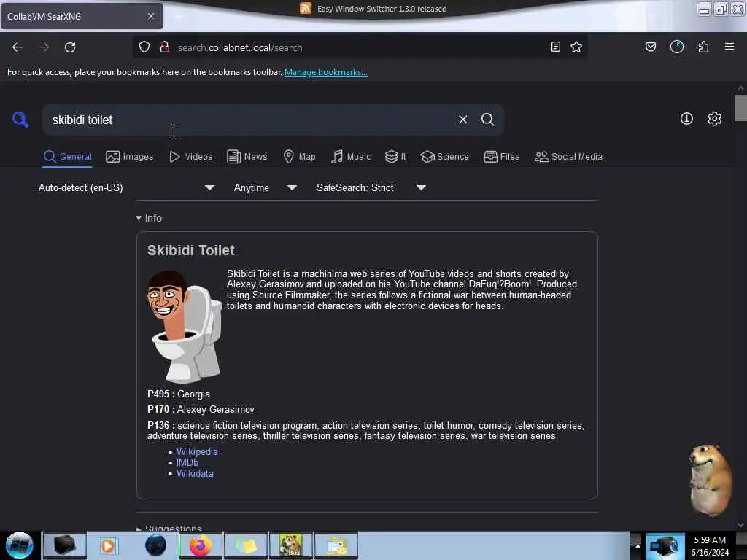This screenshot has height=560, width=747.
Task: Switch to the Music tab
Action: click(x=351, y=157)
